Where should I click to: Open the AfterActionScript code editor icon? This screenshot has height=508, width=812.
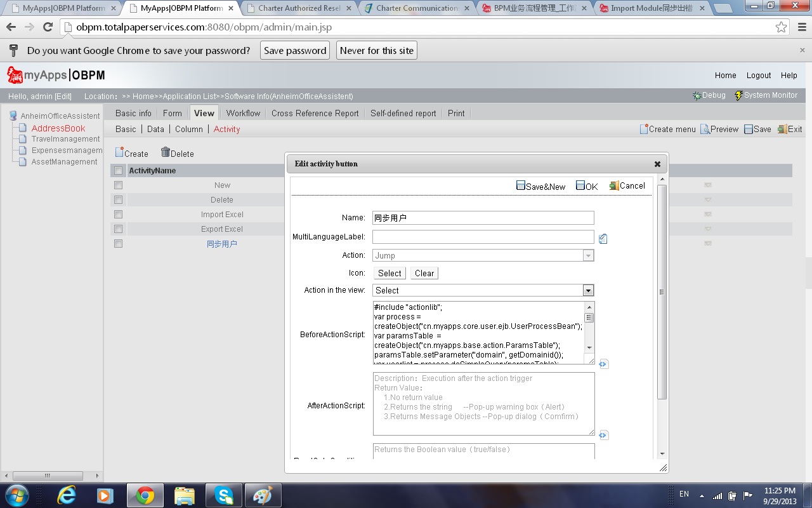point(603,435)
